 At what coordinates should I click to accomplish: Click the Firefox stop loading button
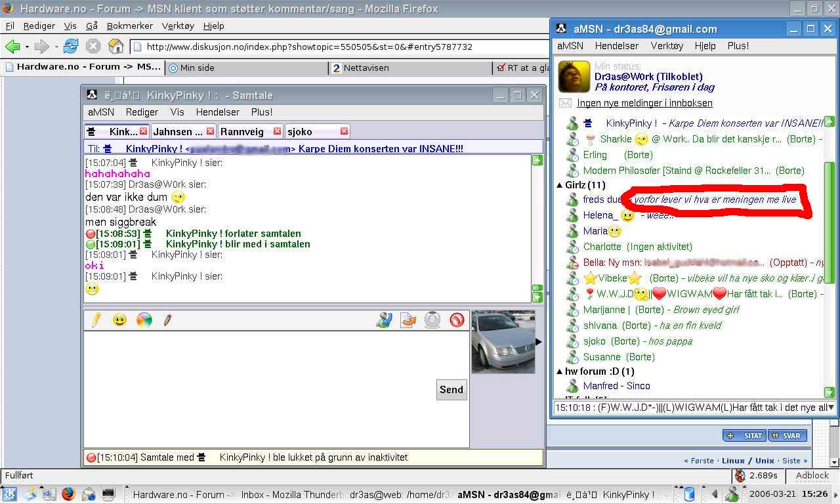(93, 47)
